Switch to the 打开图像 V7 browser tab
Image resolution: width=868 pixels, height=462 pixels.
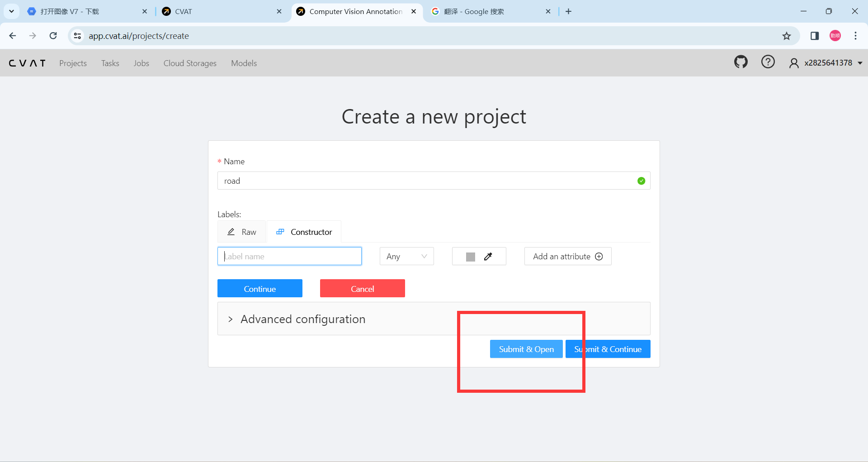pyautogui.click(x=87, y=11)
